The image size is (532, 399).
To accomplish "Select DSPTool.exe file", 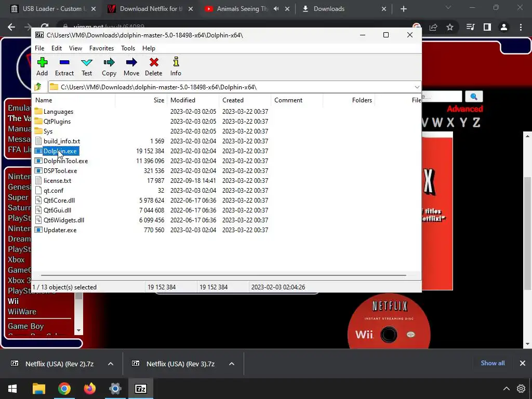I will tap(60, 170).
